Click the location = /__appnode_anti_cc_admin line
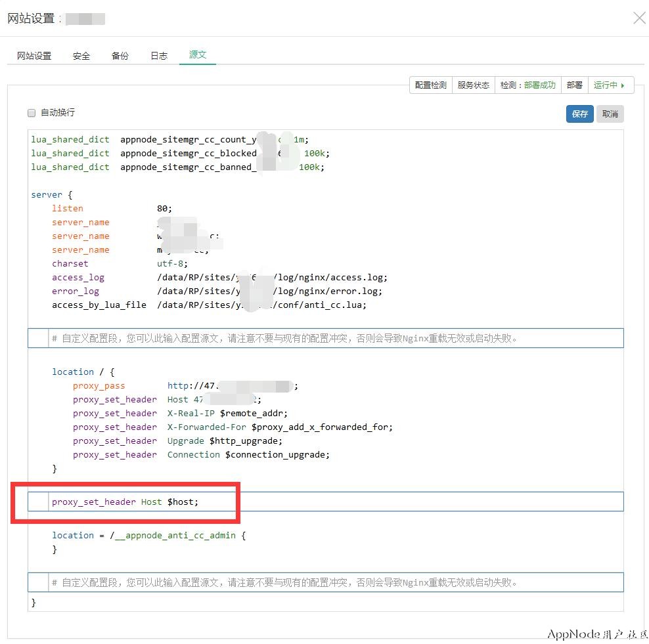 [x=149, y=535]
